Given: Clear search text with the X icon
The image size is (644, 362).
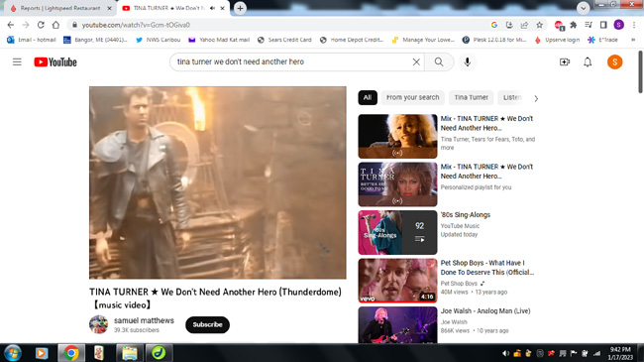Looking at the screenshot, I should point(416,62).
